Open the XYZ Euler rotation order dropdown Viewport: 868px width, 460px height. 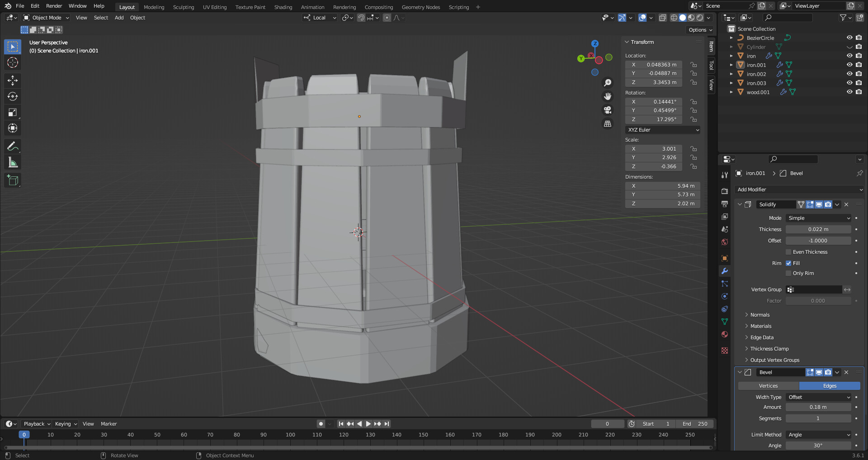pos(662,130)
